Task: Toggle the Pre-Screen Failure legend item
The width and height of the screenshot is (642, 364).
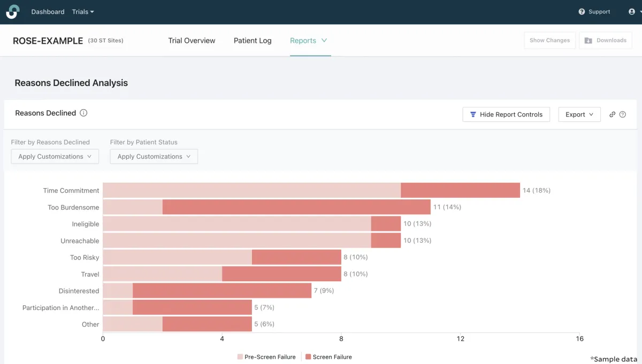Action: point(266,357)
